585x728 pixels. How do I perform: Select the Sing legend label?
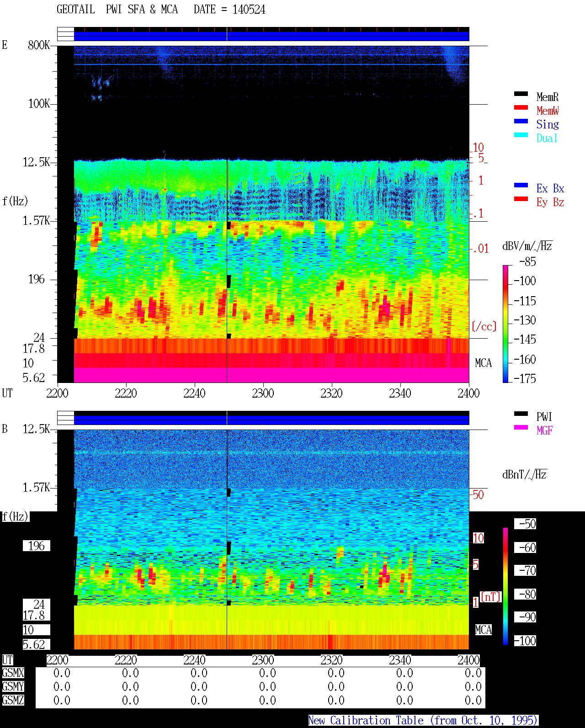[548, 124]
